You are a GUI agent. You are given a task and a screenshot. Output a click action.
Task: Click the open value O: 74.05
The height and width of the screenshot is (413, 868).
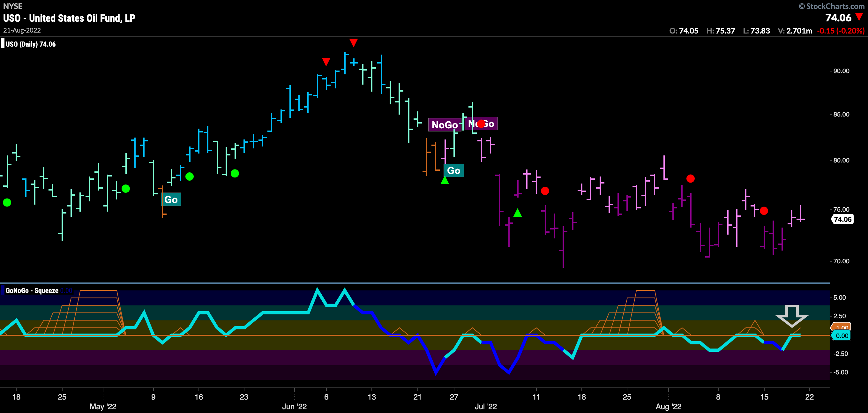[x=684, y=31]
